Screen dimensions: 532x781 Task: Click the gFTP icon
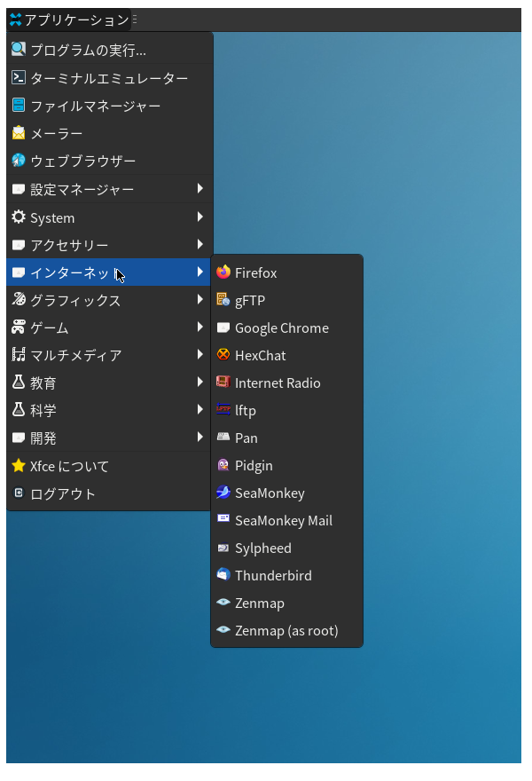coord(223,299)
